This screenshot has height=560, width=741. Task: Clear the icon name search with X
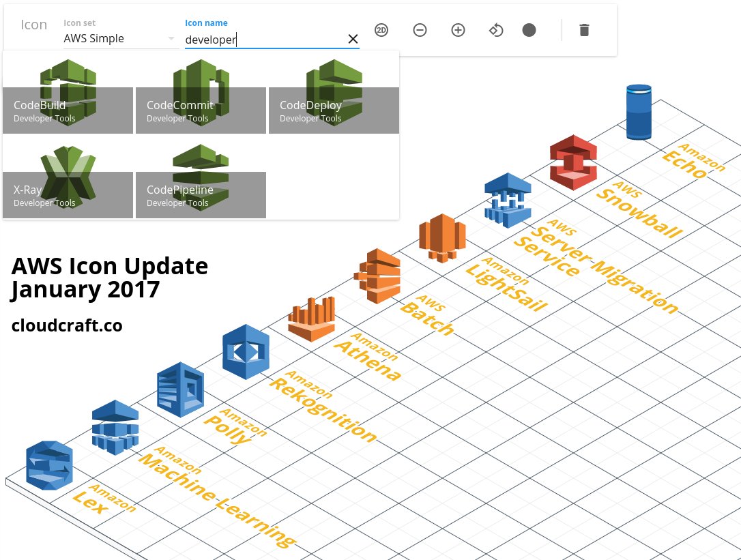tap(353, 40)
